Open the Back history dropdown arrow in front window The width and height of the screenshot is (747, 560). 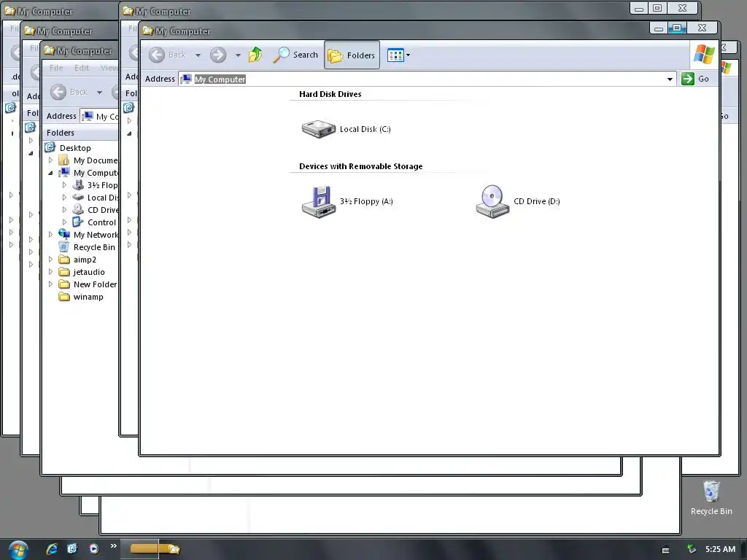(198, 55)
